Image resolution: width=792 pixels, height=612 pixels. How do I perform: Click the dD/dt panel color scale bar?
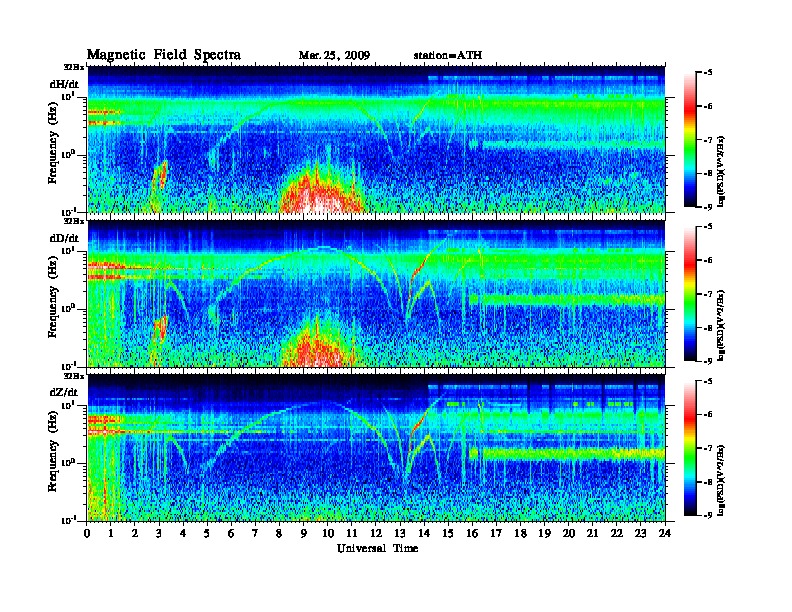(x=690, y=294)
